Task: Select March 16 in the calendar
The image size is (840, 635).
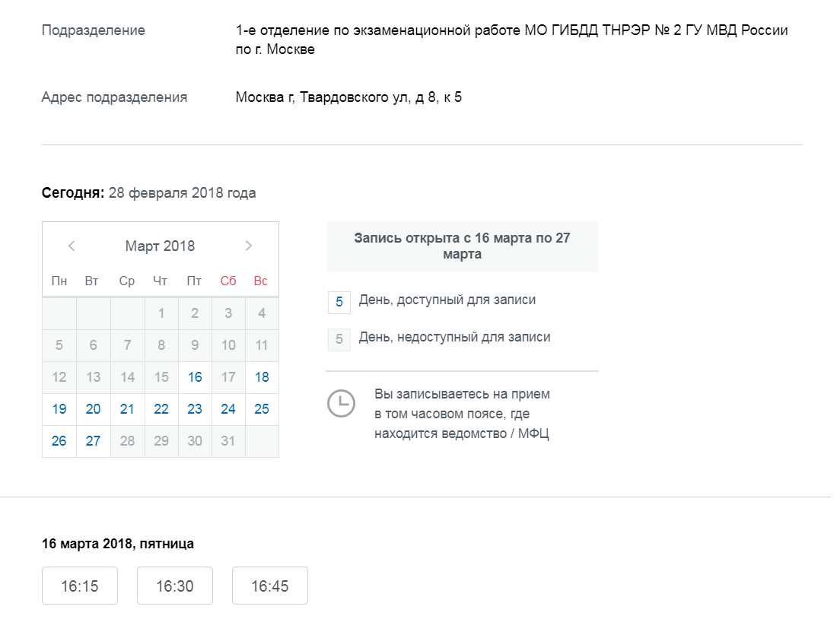Action: coord(195,377)
